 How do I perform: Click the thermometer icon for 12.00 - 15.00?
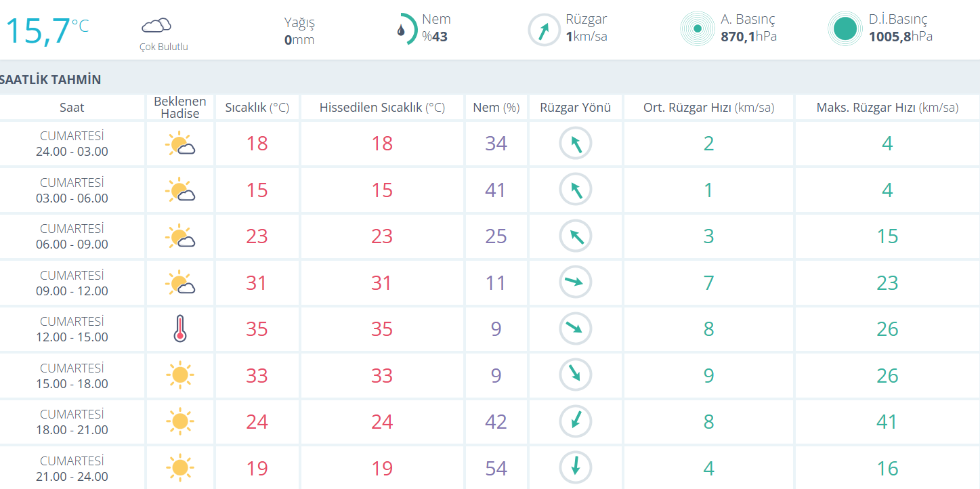click(179, 328)
